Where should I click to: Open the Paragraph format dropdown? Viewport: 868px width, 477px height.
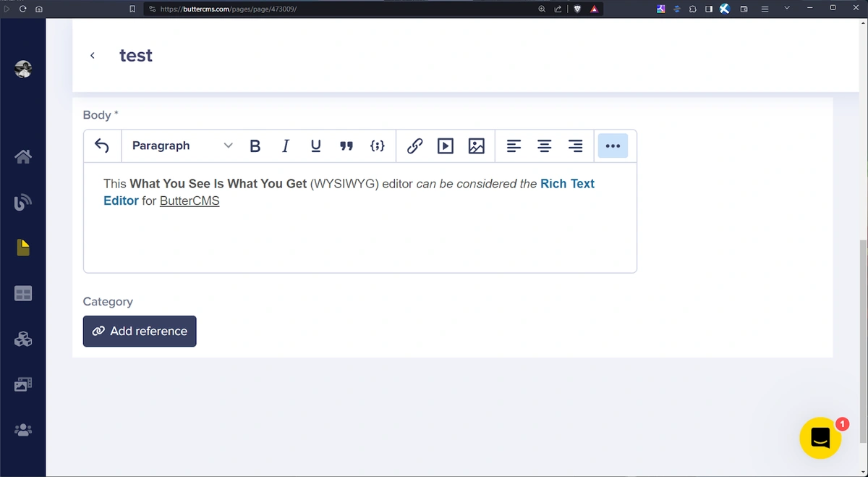182,146
